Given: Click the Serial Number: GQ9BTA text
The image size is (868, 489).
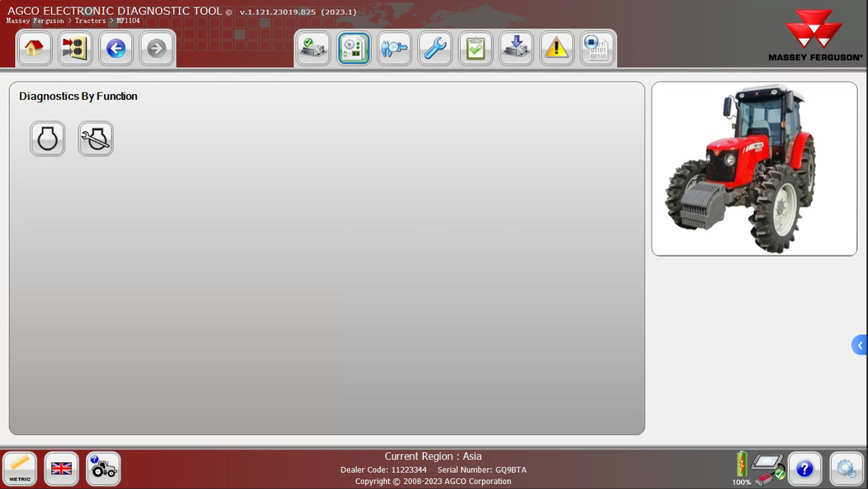Looking at the screenshot, I should click(x=482, y=470).
